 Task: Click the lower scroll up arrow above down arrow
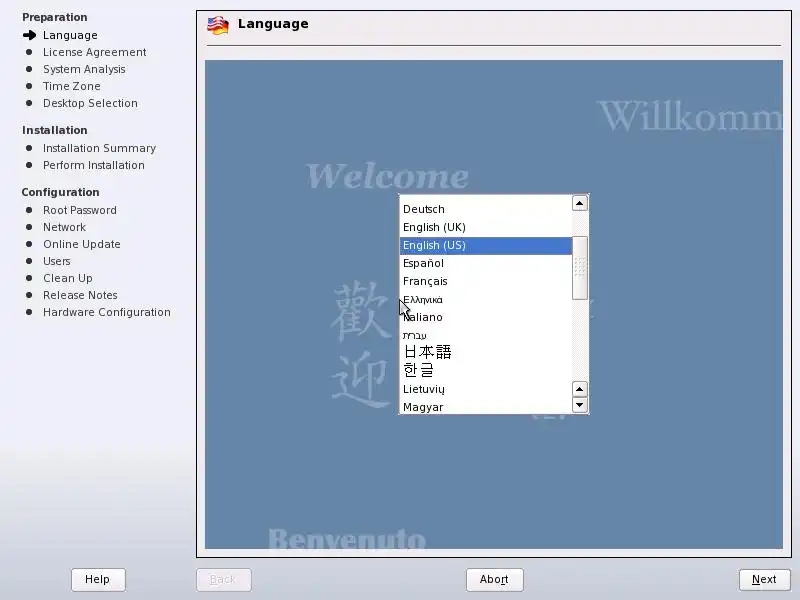point(580,389)
